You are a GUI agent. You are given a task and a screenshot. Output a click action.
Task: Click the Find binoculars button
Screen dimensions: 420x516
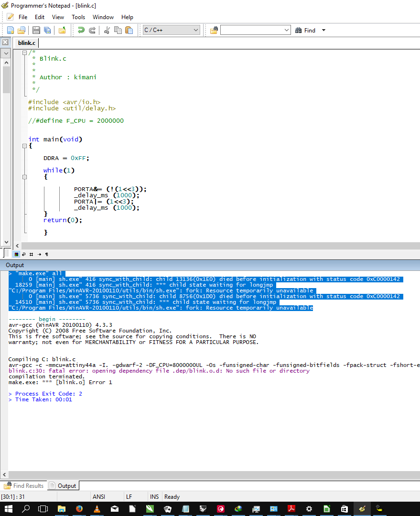click(305, 30)
